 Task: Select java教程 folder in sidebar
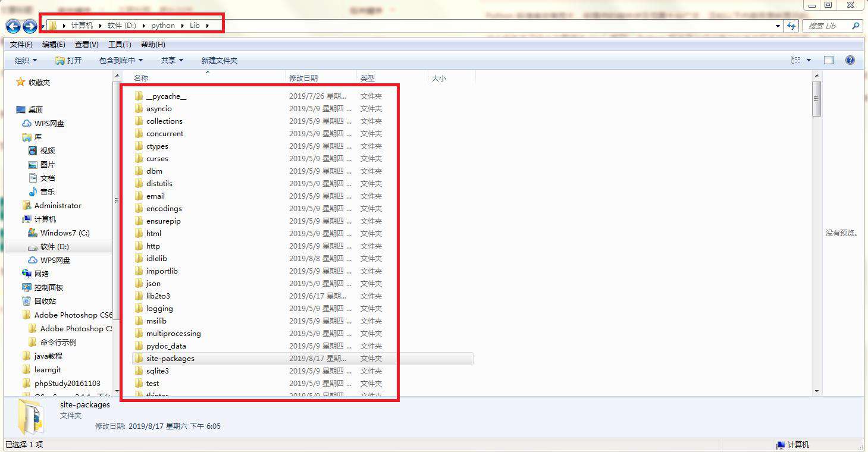point(48,356)
